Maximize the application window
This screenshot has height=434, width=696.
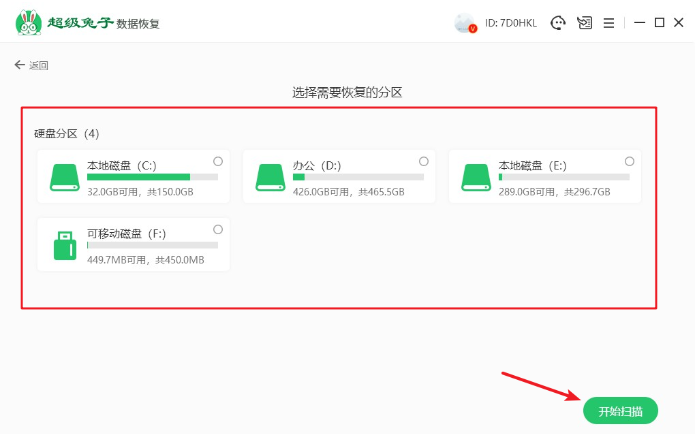[x=659, y=22]
